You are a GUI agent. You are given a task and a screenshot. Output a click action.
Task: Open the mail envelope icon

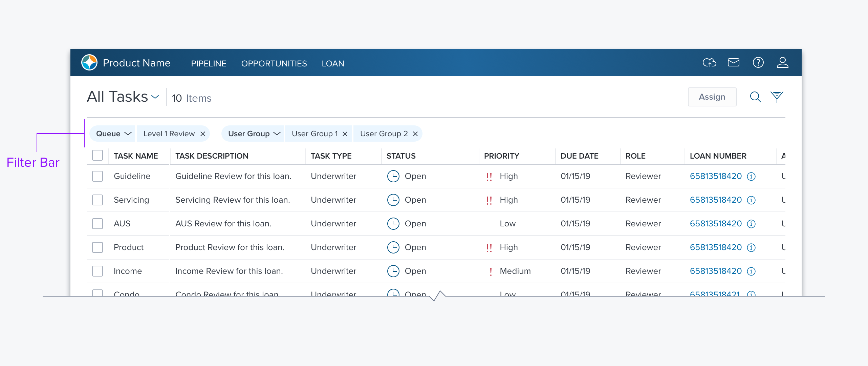734,63
